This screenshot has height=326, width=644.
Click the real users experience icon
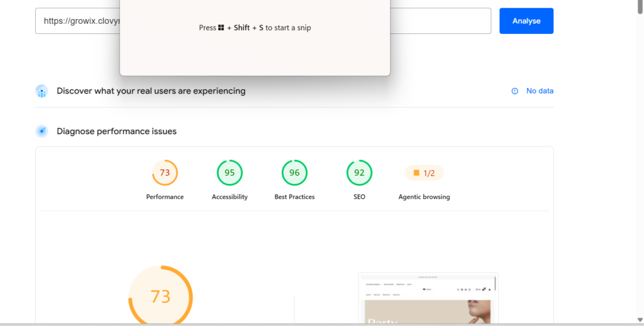point(42,91)
